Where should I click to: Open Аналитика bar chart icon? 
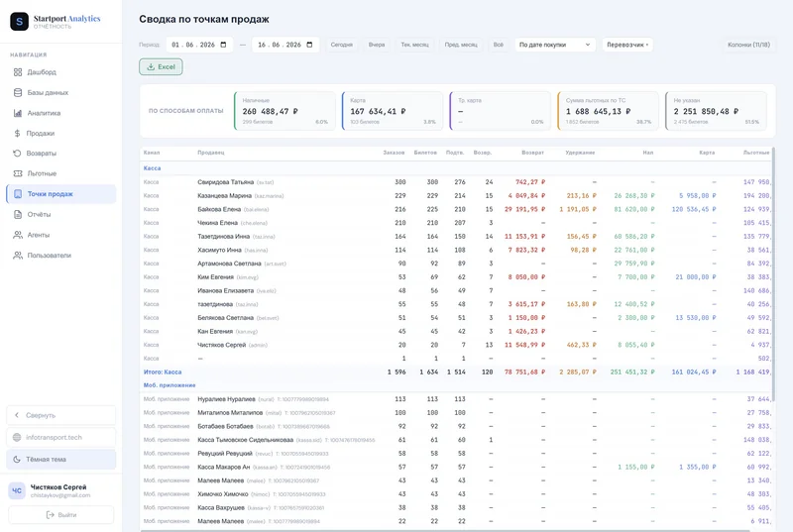(18, 113)
